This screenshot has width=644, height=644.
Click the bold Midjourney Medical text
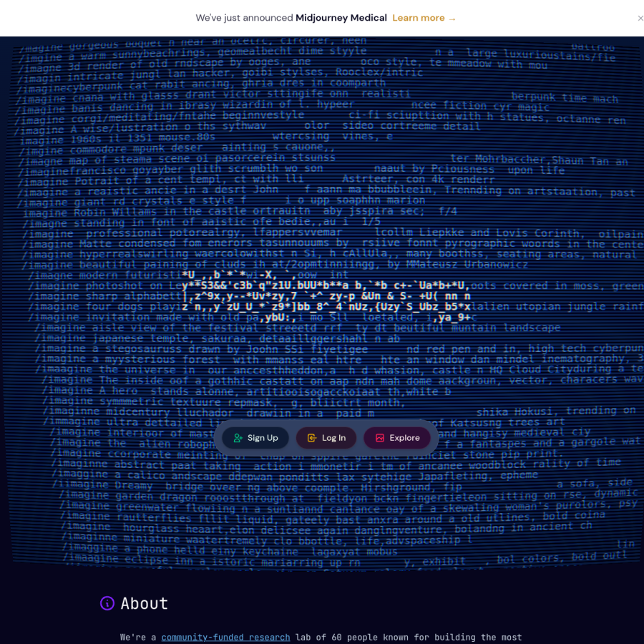click(x=341, y=18)
